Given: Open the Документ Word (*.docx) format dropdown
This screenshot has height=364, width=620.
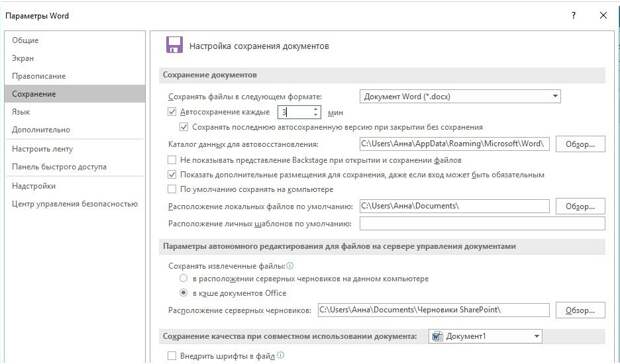Looking at the screenshot, I should pos(460,96).
